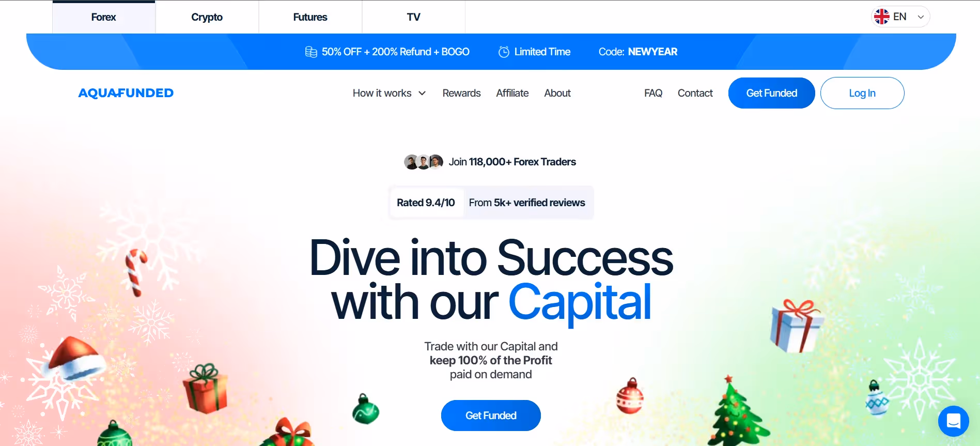The image size is (980, 446).
Task: Switch to the Crypto tab
Action: (x=207, y=17)
